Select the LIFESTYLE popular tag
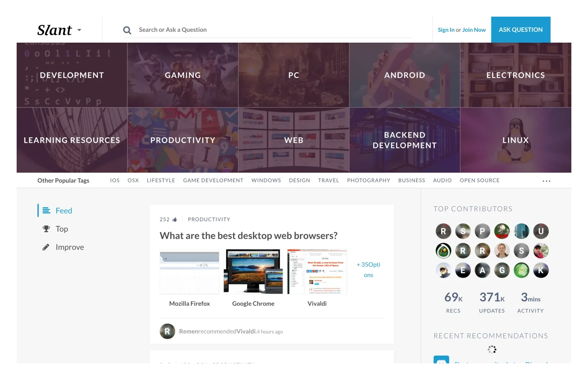Image resolution: width=588 pixels, height=380 pixels. click(x=161, y=180)
